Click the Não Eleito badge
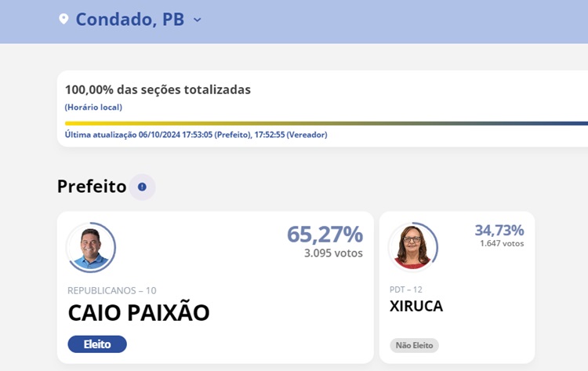This screenshot has width=588, height=371. 414,345
